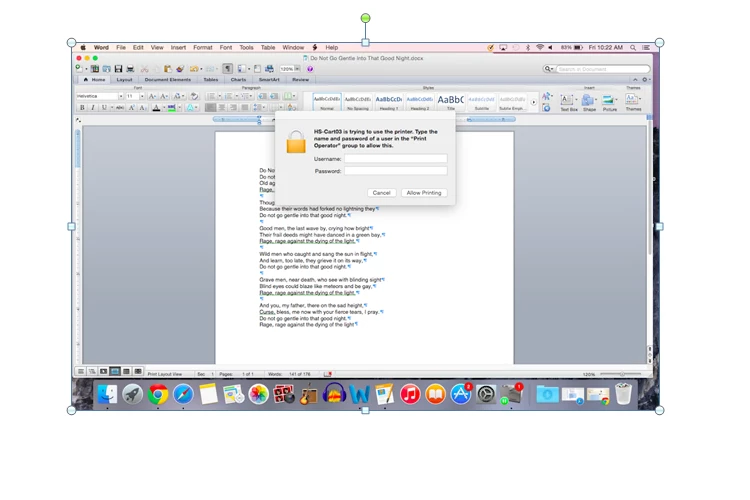Toggle Italic formatting
Viewport: 750px width, 500px height.
click(93, 108)
